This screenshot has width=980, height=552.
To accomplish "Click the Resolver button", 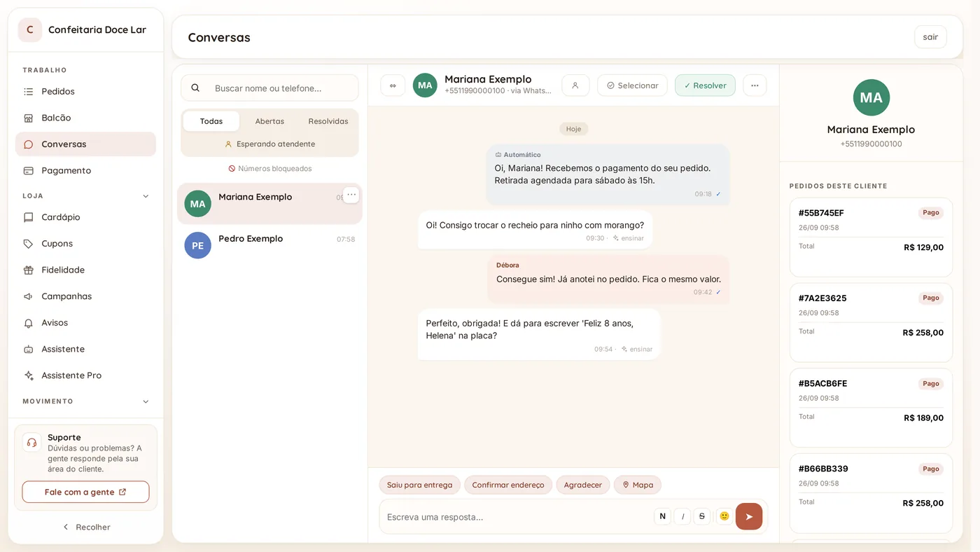I will [705, 85].
